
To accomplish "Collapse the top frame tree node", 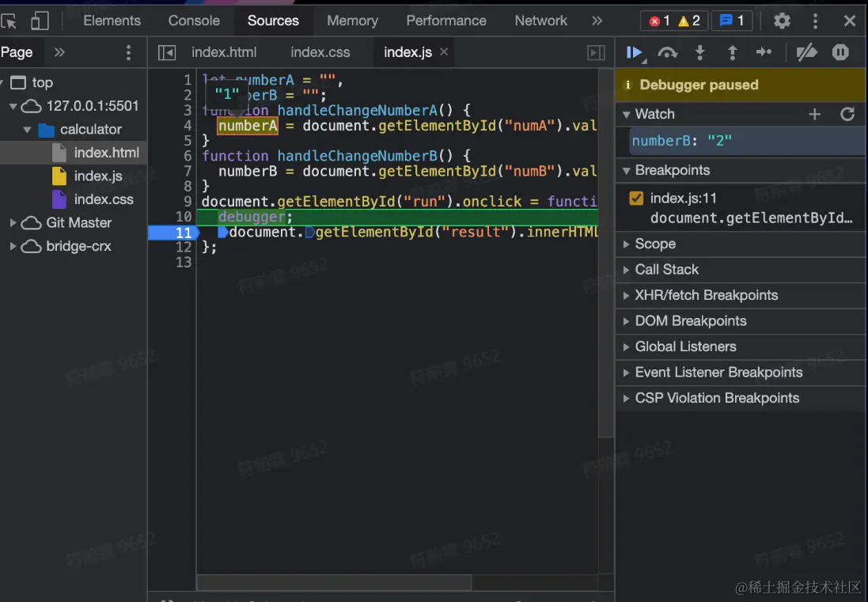I will (x=2, y=83).
